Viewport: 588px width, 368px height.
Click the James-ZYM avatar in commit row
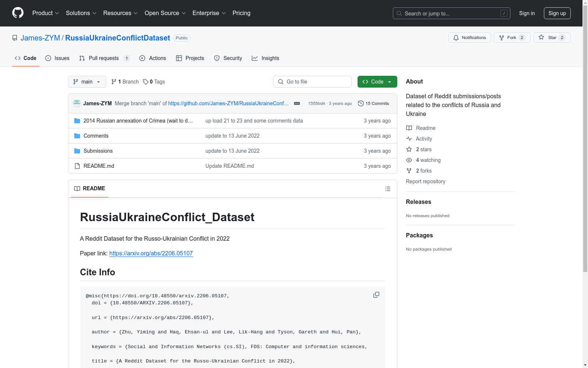pyautogui.click(x=77, y=103)
